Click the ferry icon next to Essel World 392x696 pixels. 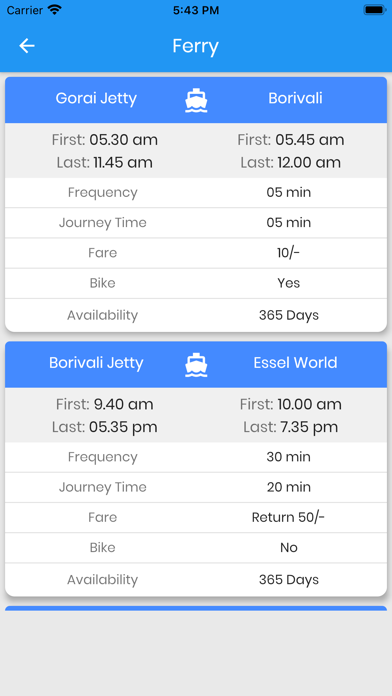point(196,364)
